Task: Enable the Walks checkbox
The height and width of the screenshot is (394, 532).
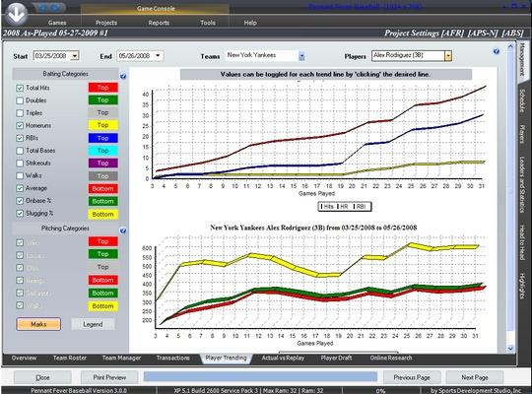Action: pyautogui.click(x=20, y=176)
